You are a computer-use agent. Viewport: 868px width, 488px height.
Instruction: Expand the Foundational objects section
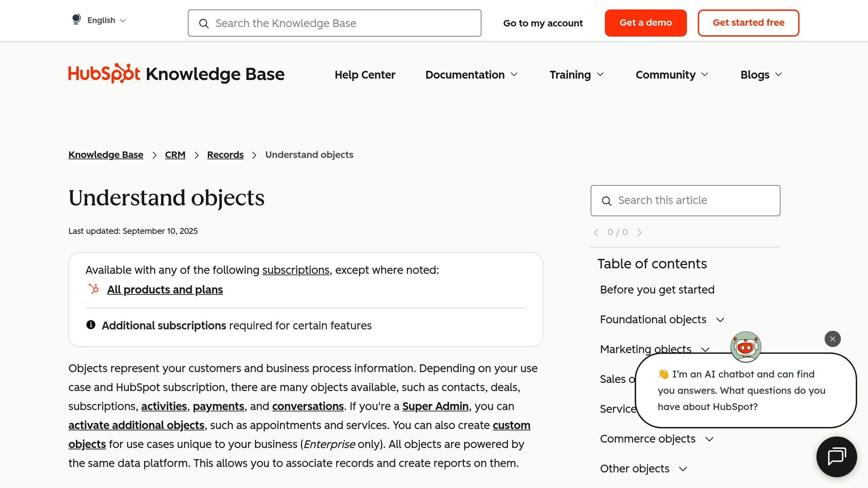click(720, 320)
